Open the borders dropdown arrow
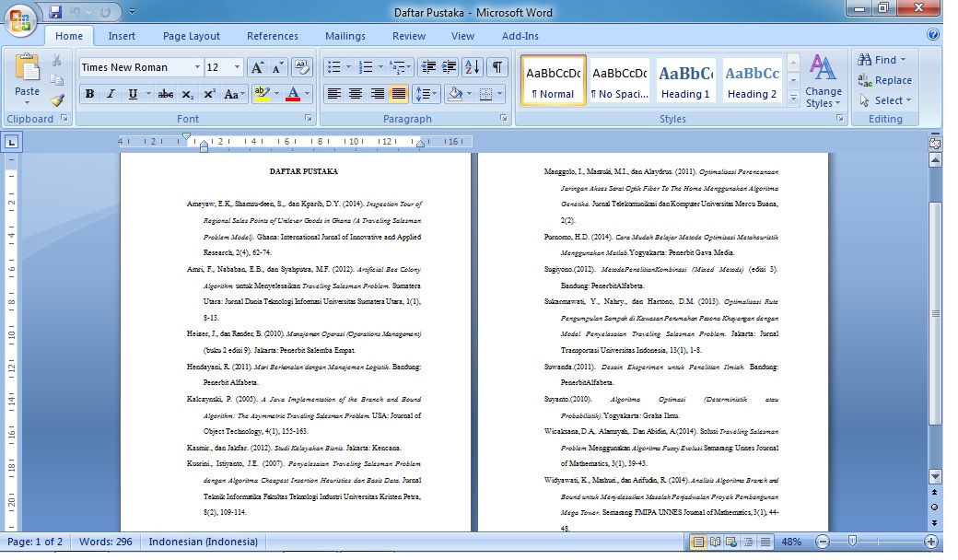Viewport: 958px width, 560px height. (x=500, y=94)
